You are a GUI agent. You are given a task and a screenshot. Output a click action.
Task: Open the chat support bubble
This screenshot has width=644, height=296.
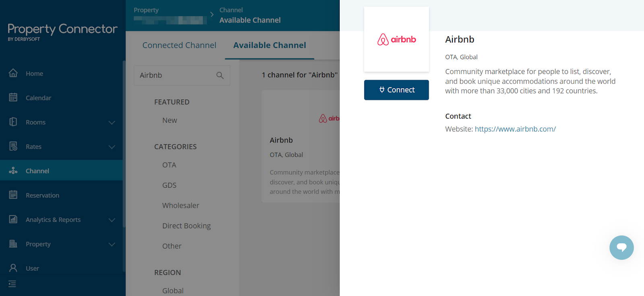pos(621,247)
